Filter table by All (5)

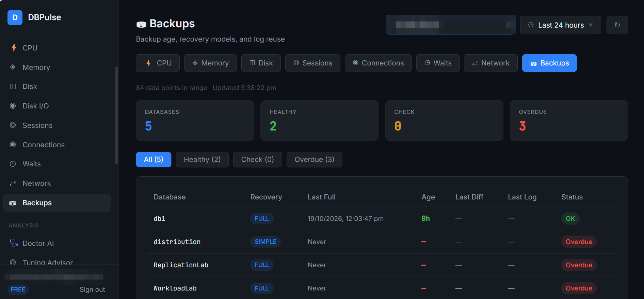pos(154,160)
